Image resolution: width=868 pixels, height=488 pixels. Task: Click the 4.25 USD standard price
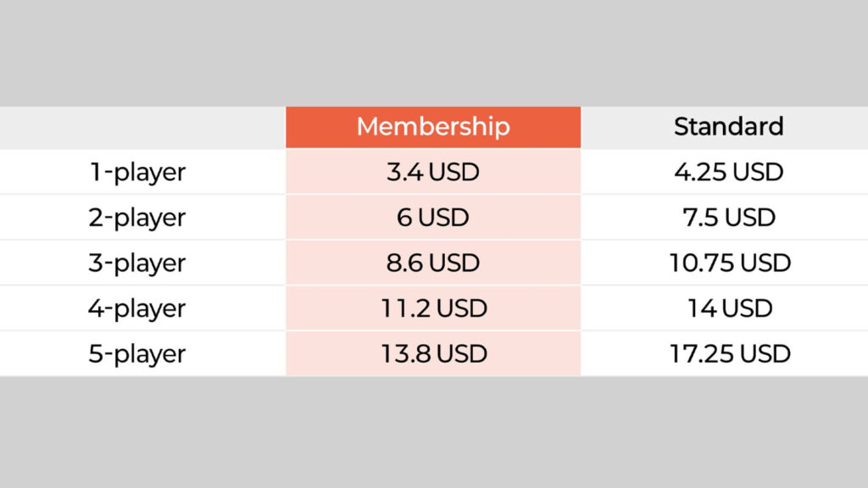pyautogui.click(x=728, y=173)
